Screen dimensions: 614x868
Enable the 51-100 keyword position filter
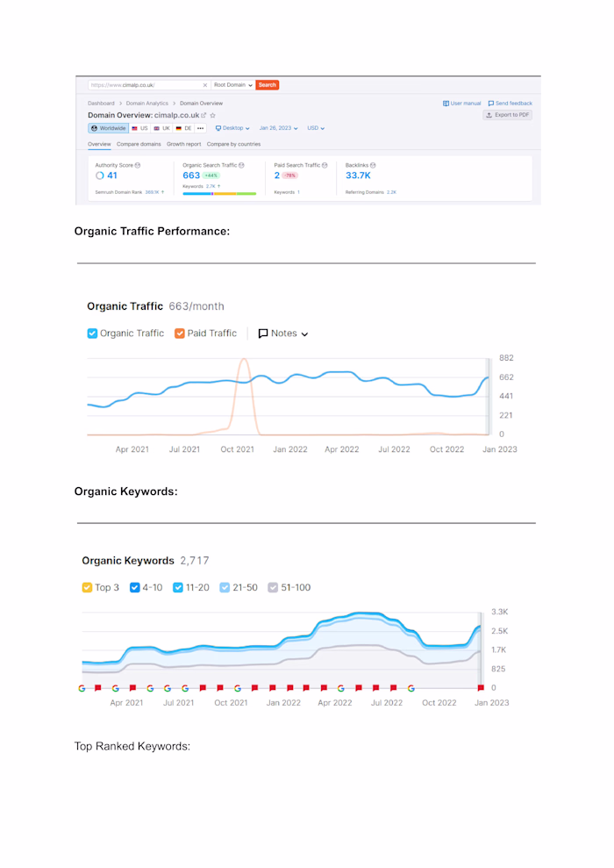(272, 587)
